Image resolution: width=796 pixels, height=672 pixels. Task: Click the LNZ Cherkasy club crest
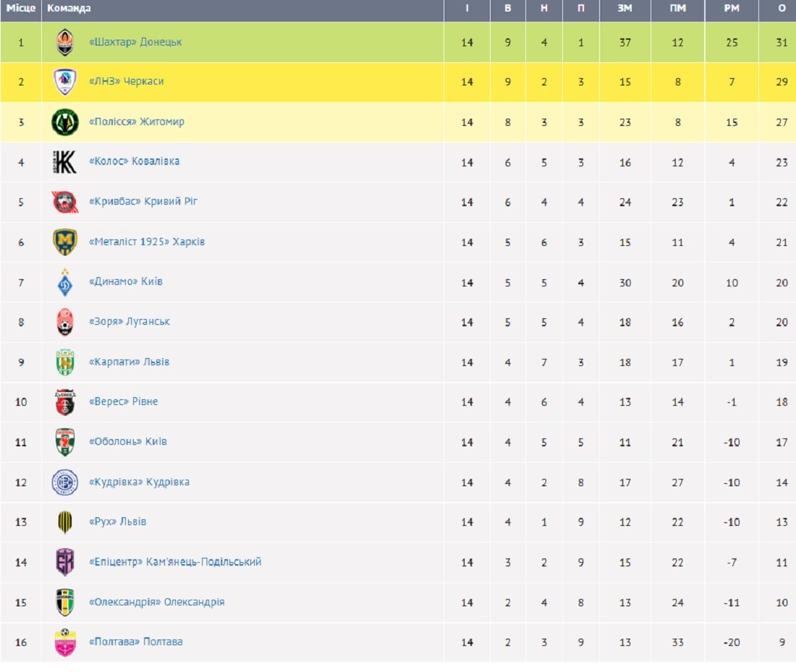coord(65,82)
